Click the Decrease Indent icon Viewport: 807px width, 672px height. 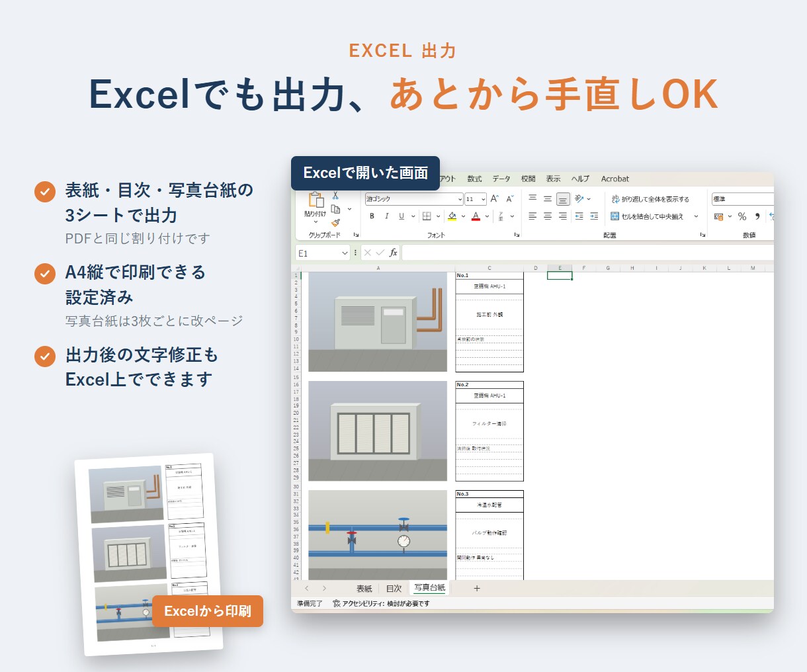579,216
